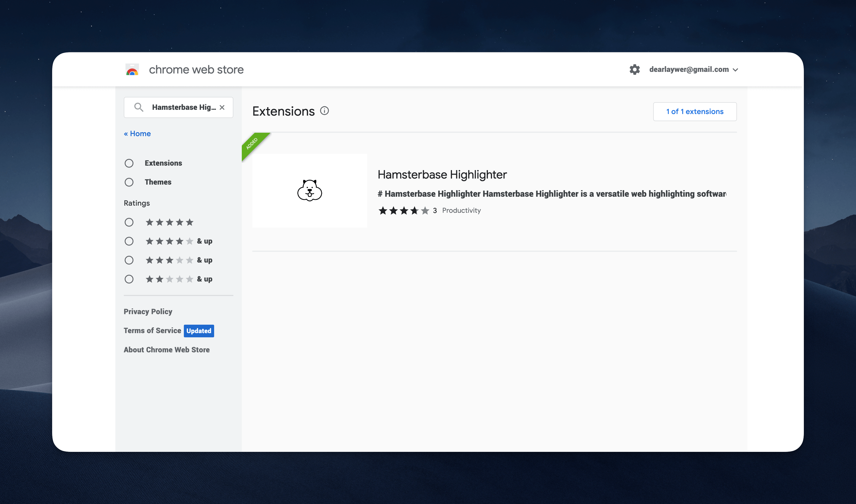Click the Chrome Web Store logo icon

coord(132,70)
